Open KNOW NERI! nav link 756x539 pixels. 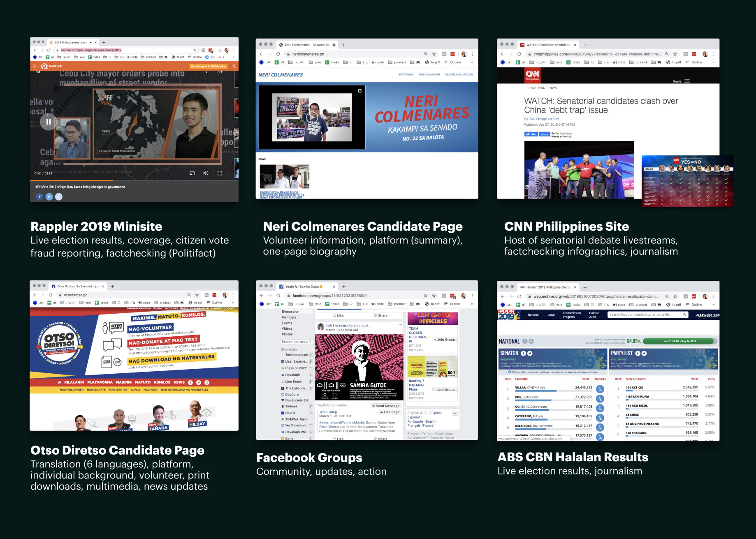[x=406, y=75]
